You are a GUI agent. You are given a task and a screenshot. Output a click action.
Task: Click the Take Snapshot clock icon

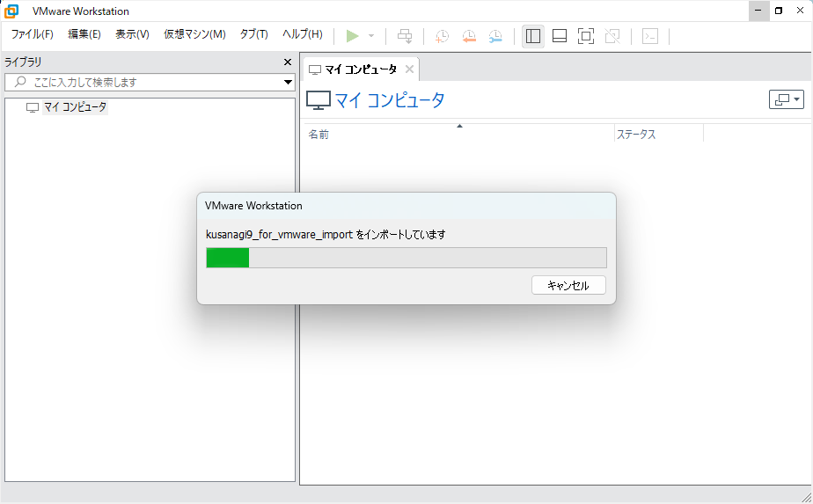(443, 36)
